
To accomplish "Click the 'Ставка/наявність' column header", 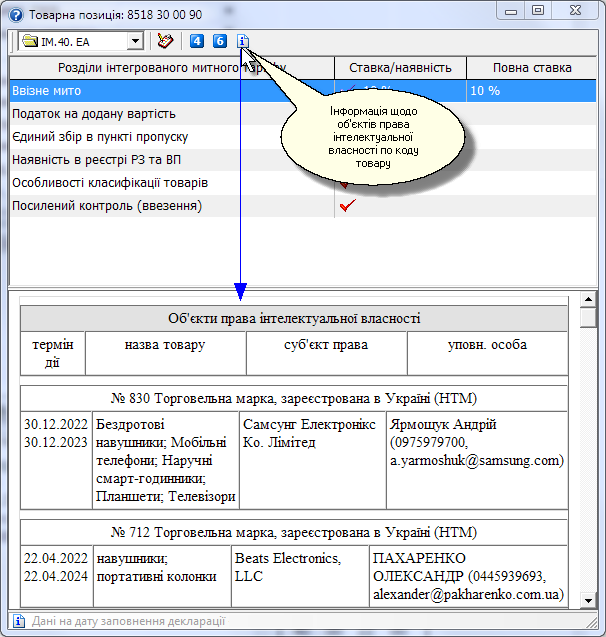I will coord(400,68).
